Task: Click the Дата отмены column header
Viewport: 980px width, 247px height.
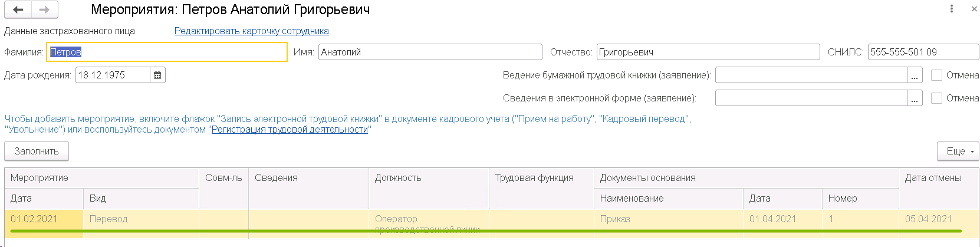Action: pyautogui.click(x=933, y=178)
